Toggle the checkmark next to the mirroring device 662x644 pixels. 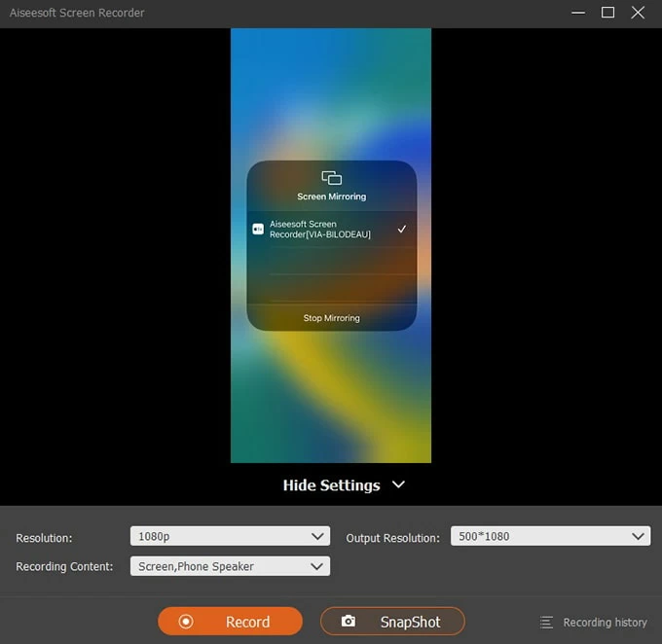pos(401,230)
